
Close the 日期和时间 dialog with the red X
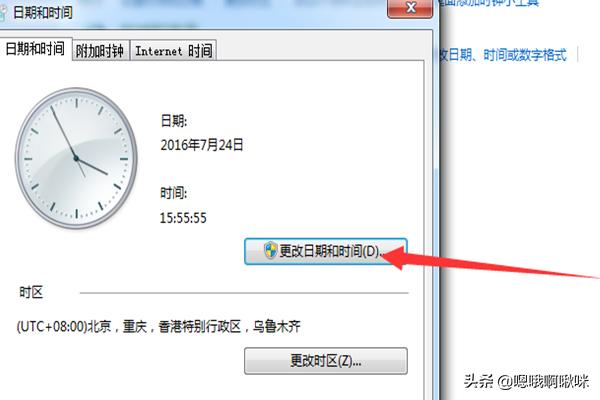pos(410,8)
